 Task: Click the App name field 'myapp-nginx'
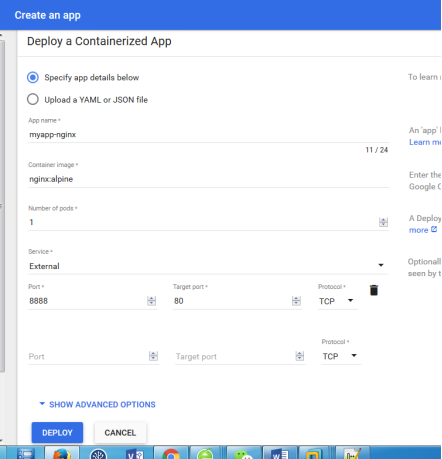tap(208, 135)
